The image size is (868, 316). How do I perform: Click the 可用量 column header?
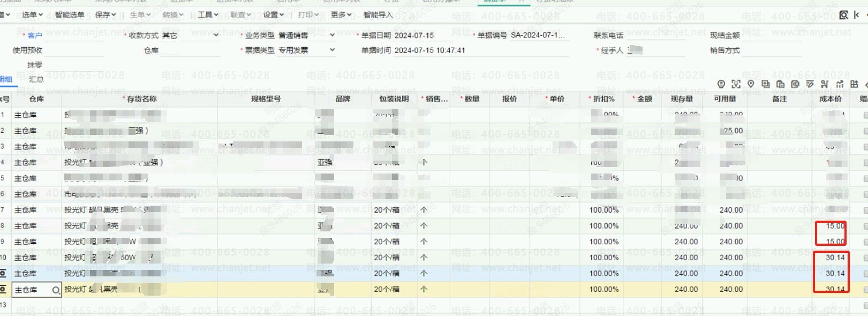click(725, 99)
